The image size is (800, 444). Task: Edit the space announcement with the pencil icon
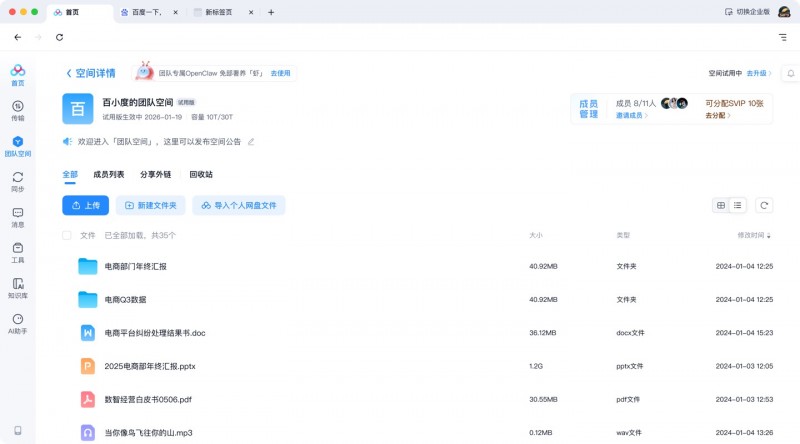[x=251, y=142]
